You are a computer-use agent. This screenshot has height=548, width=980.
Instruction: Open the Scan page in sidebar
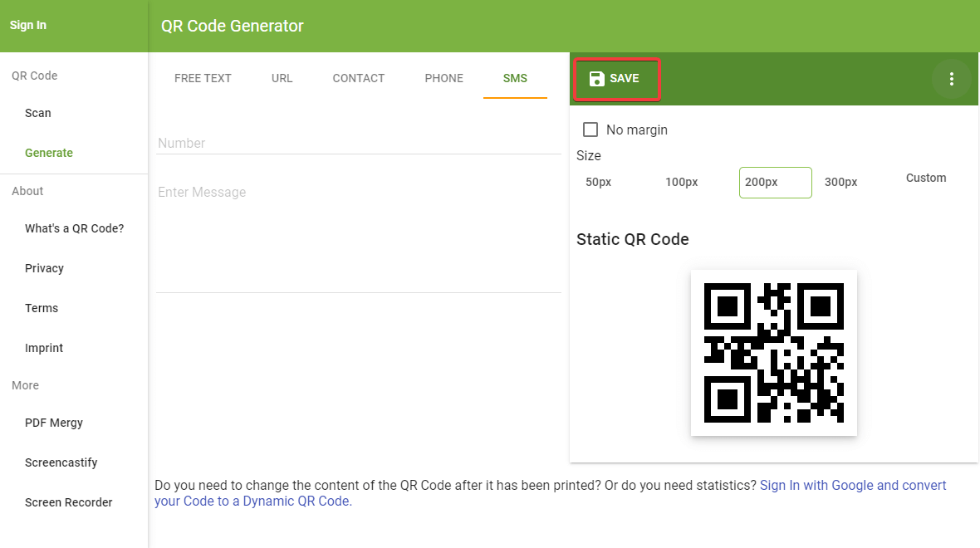pos(38,113)
